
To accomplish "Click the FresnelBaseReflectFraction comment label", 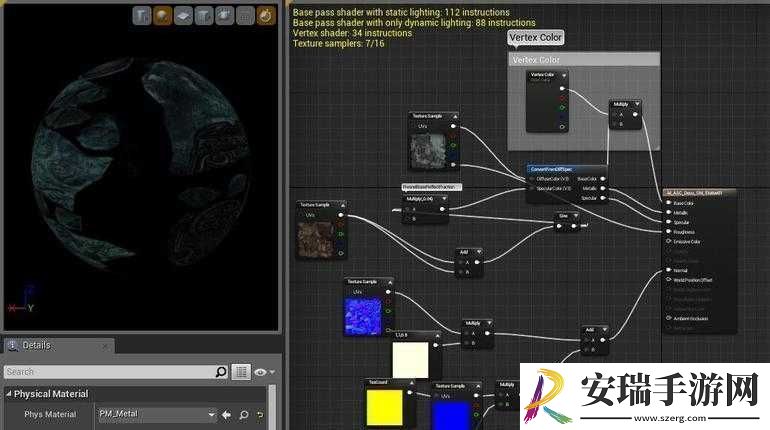I will (x=432, y=187).
